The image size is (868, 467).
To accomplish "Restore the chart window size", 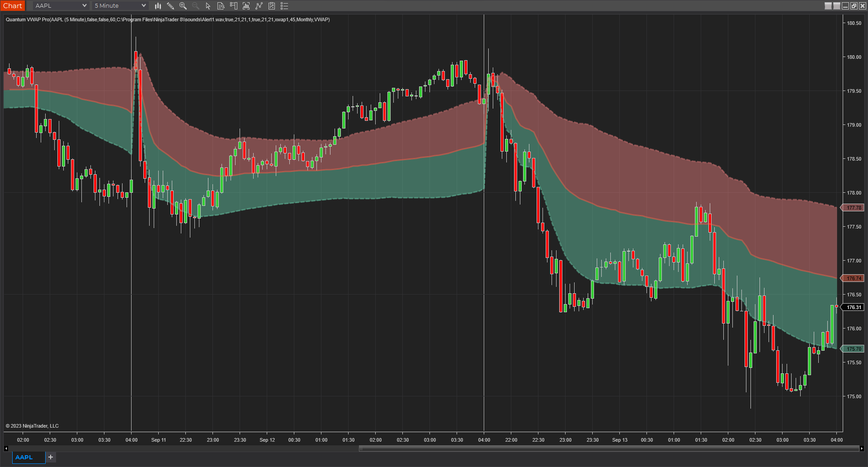I will [x=854, y=6].
